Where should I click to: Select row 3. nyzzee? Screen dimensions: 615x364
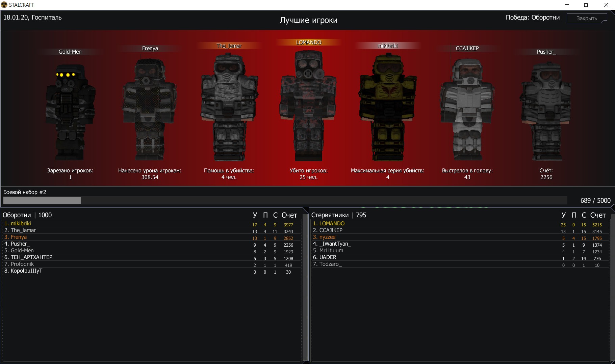(460, 237)
